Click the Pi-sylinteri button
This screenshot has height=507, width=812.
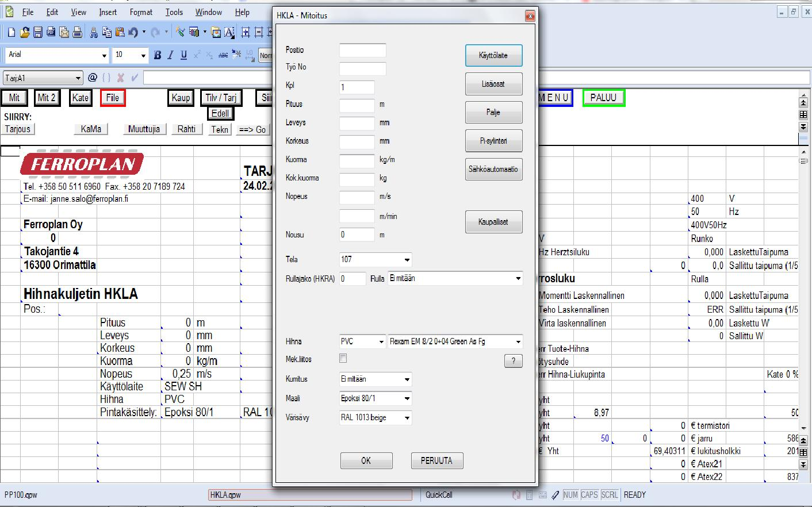(x=493, y=141)
